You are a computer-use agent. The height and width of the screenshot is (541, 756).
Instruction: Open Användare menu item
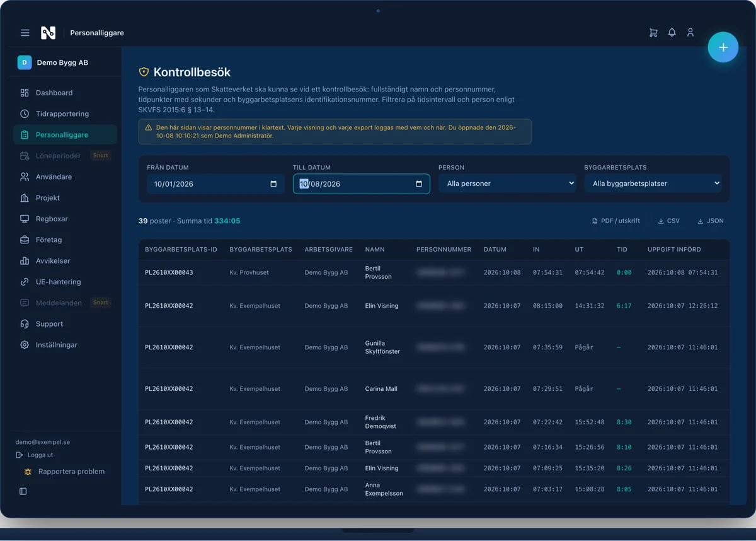tap(65, 177)
